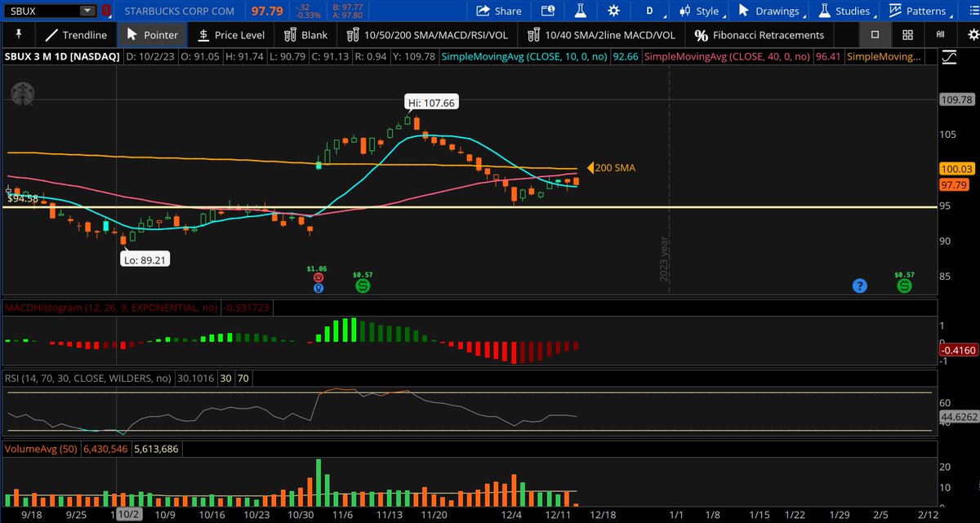
Task: Click the $94.58 price level label
Action: (22, 198)
